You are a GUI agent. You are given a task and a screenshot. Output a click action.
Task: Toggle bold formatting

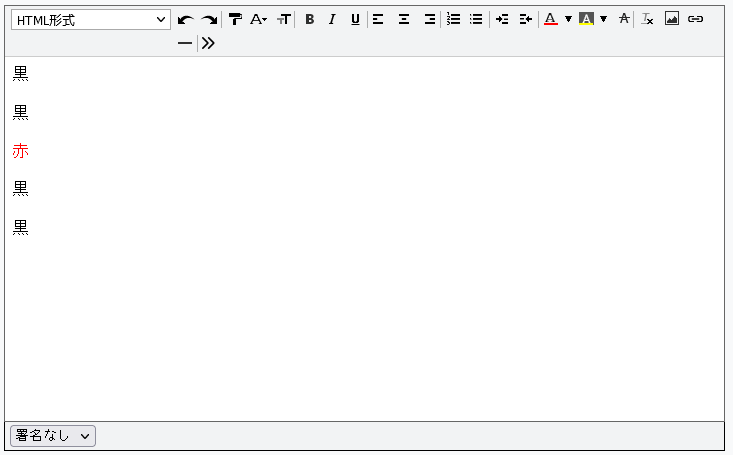[x=309, y=19]
